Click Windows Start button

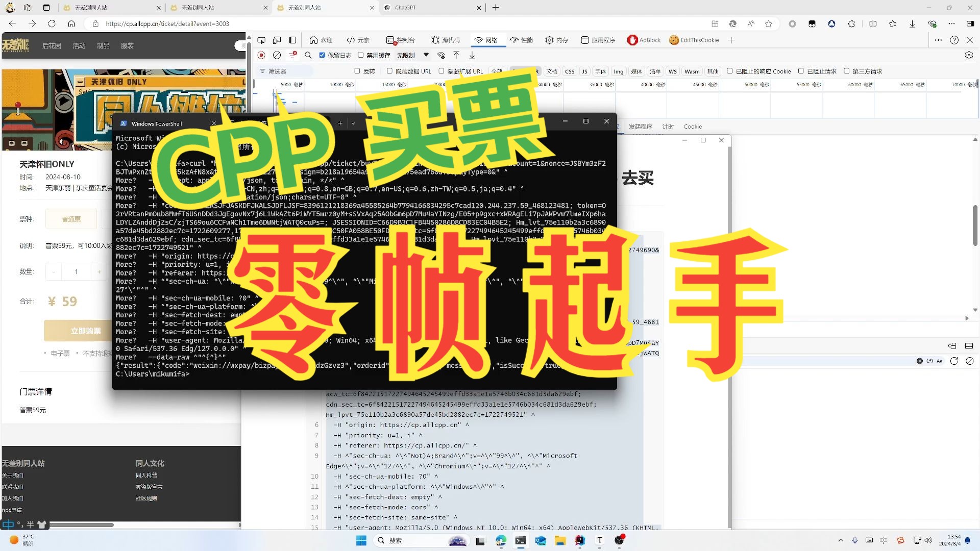pos(361,540)
